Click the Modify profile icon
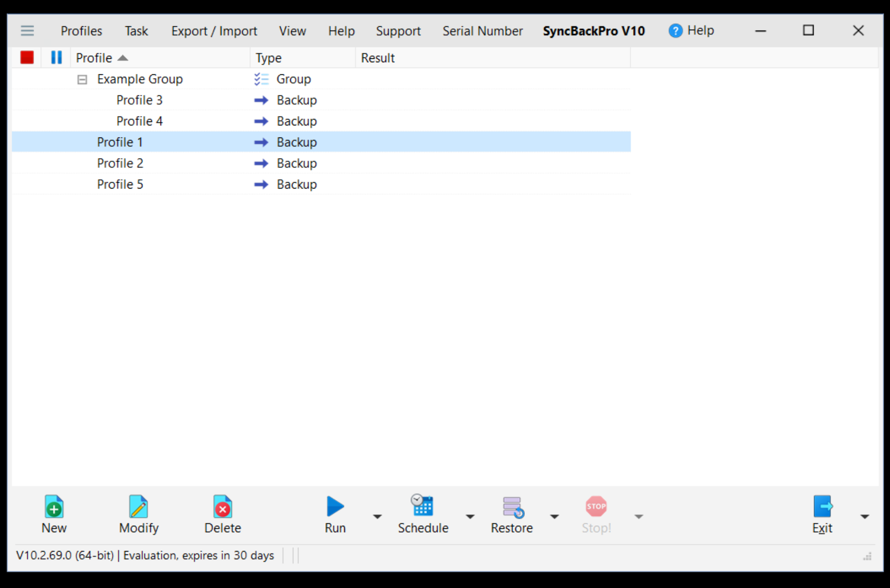This screenshot has height=588, width=890. pyautogui.click(x=139, y=506)
